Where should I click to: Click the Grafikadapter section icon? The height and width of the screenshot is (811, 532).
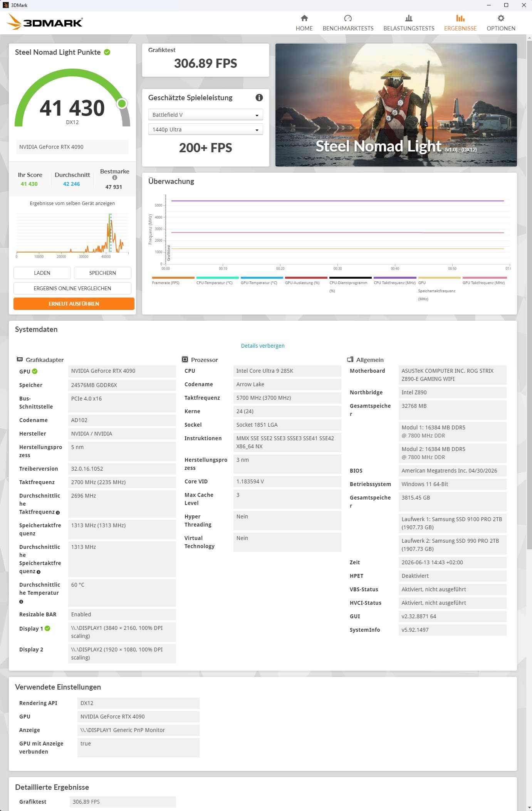[20, 360]
